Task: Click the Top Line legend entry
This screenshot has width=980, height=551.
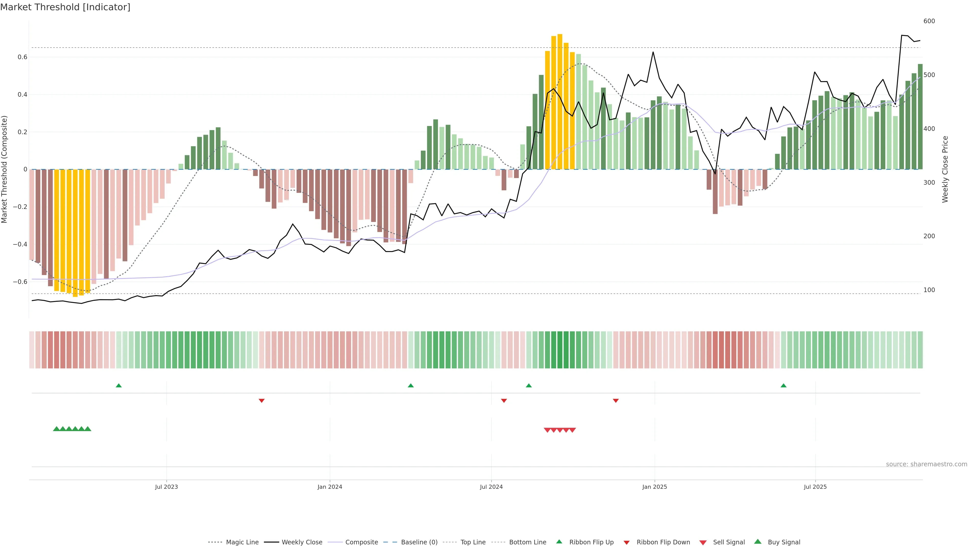Action: [473, 542]
